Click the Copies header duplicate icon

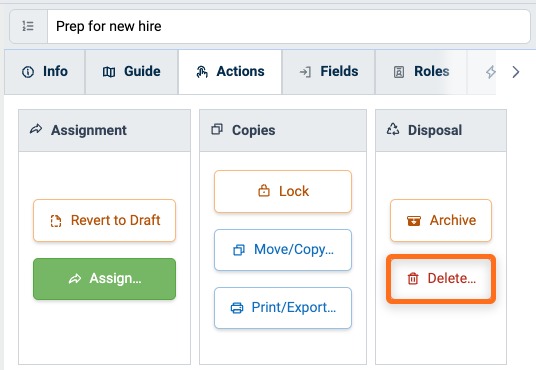(x=217, y=130)
